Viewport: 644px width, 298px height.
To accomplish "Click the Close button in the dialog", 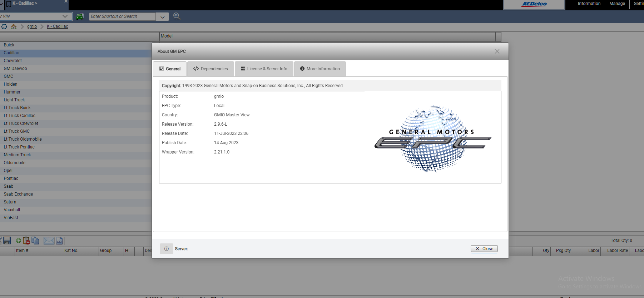I will 484,249.
